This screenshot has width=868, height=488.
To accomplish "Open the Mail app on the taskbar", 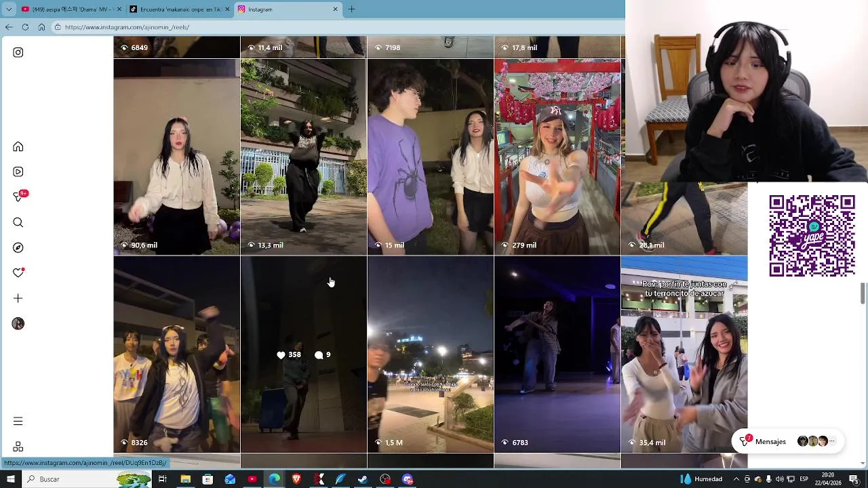I will point(230,479).
